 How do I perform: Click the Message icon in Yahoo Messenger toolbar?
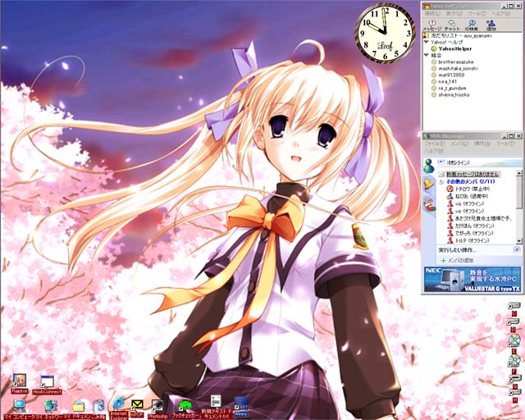tap(435, 25)
